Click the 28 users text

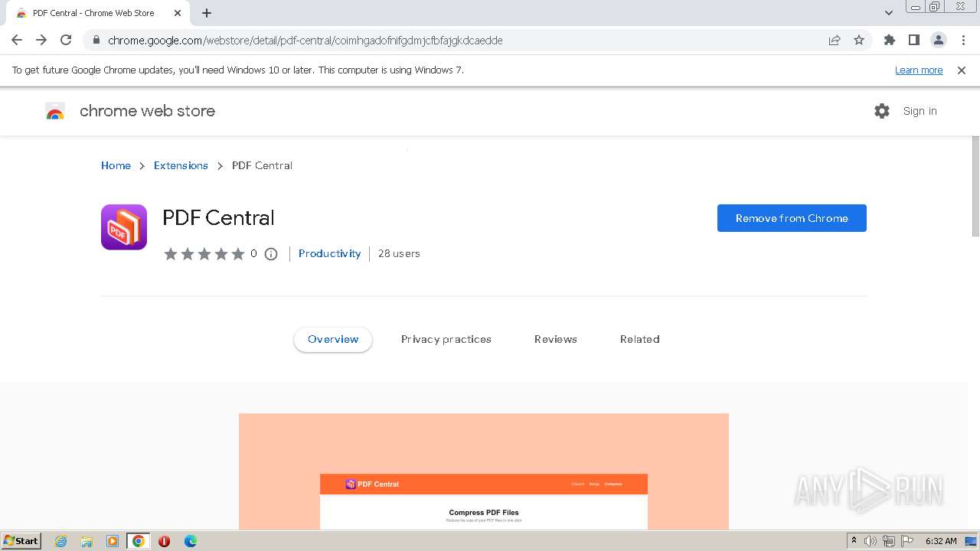point(399,253)
